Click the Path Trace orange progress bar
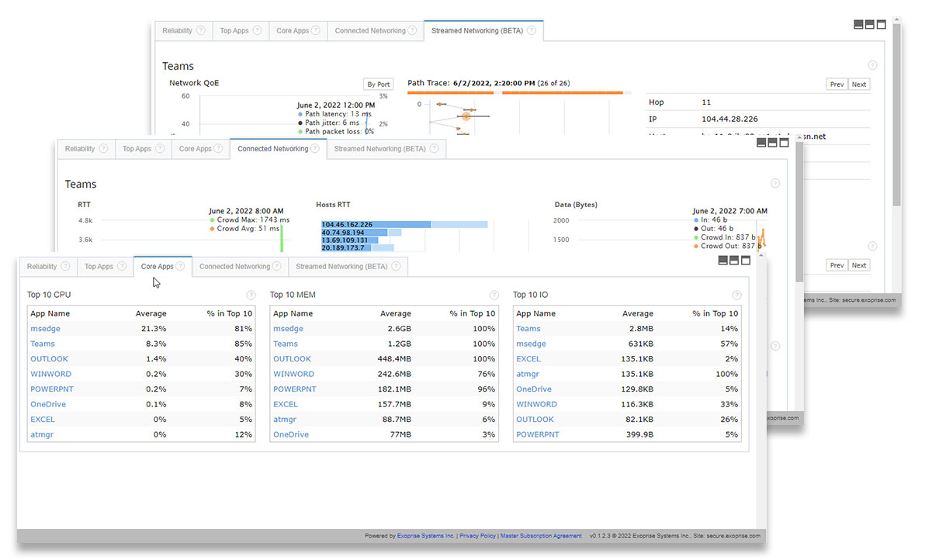This screenshot has height=560, width=925. 515,92
